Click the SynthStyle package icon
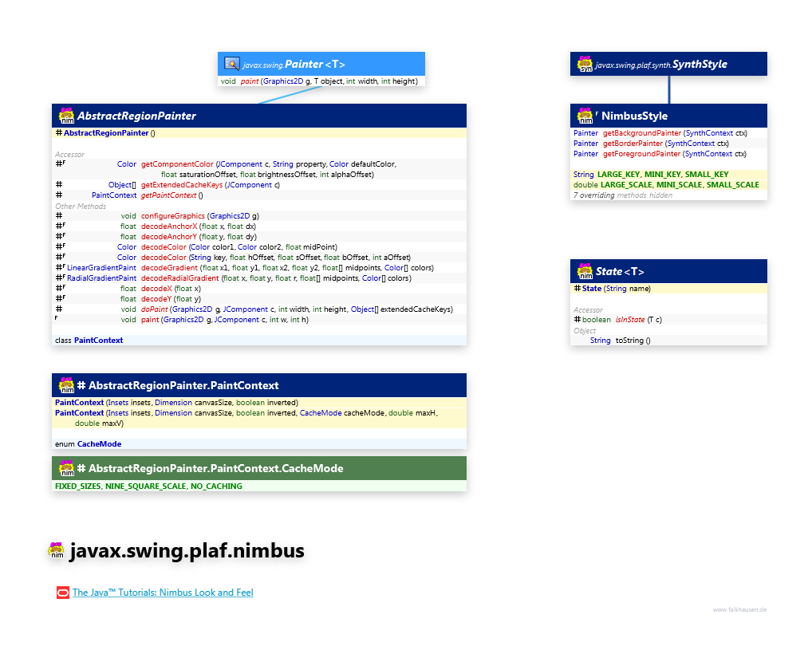Screen dimensions: 812x646 tap(585, 64)
